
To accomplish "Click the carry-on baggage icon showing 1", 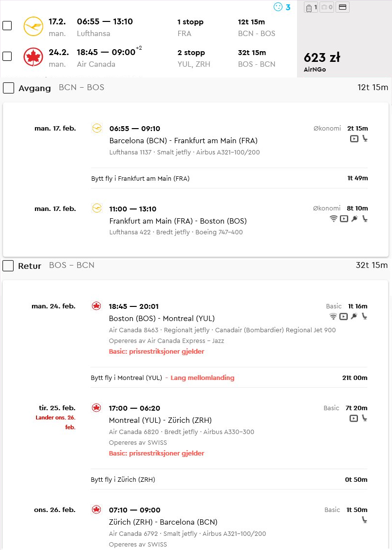I will click(311, 7).
